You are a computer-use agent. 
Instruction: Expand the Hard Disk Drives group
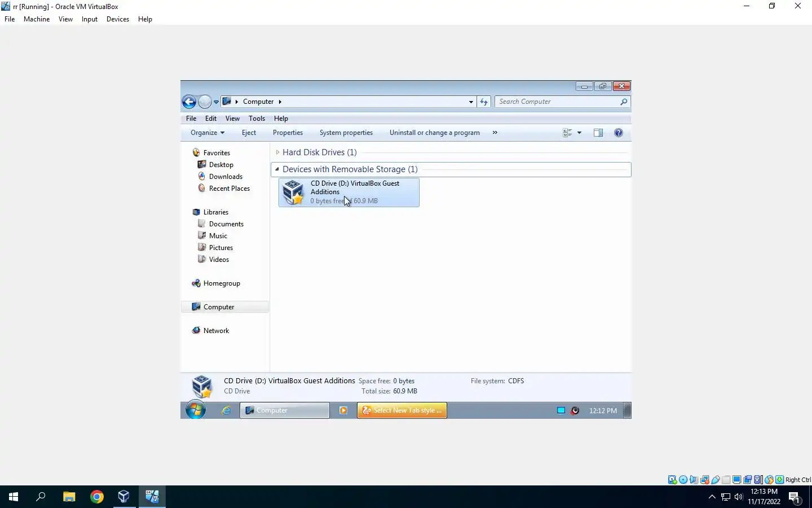coord(277,152)
